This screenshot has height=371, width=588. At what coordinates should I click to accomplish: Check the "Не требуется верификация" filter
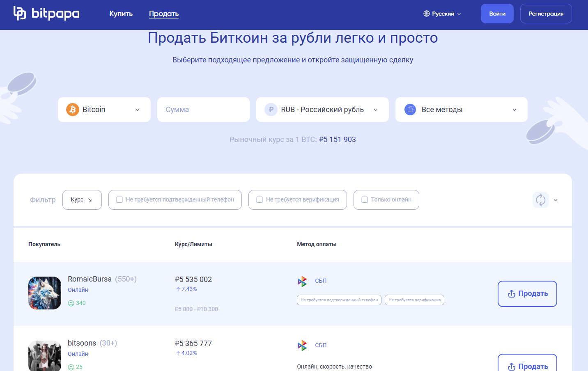pos(260,200)
